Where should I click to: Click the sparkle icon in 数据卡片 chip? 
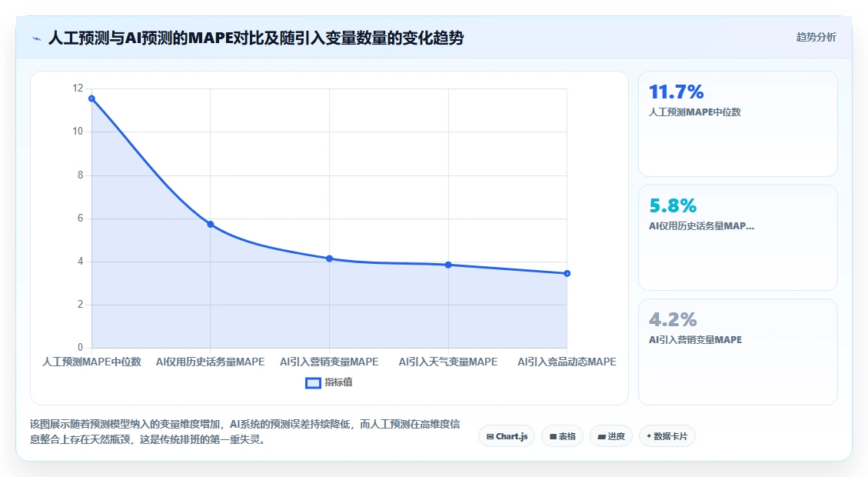coord(649,436)
